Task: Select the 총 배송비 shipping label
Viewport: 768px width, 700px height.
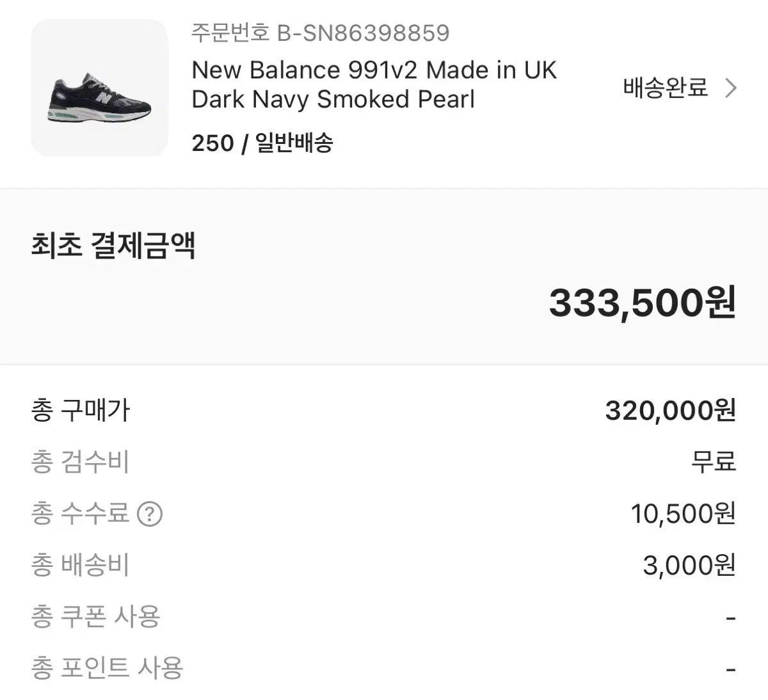Action: coord(80,565)
